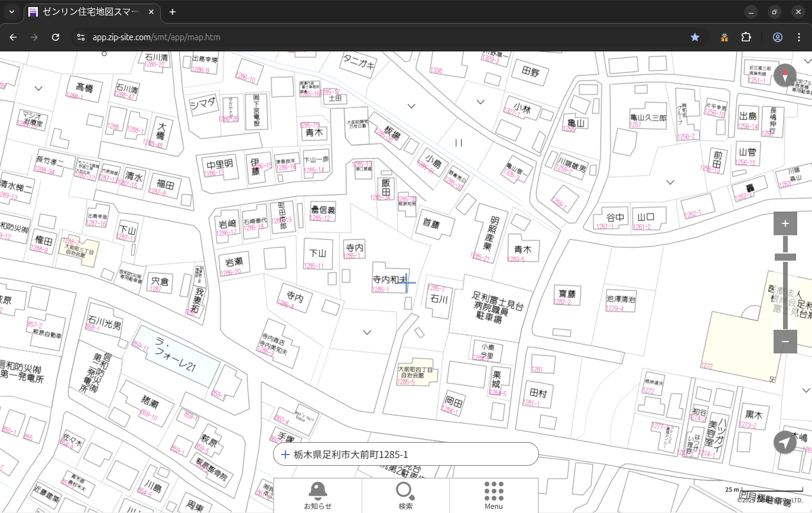The height and width of the screenshot is (513, 812).
Task: Click the zoom out minus button
Action: [x=785, y=342]
